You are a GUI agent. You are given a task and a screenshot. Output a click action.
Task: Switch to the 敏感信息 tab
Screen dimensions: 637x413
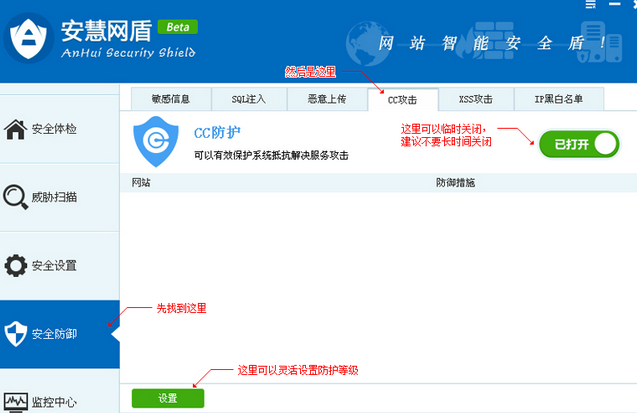171,99
